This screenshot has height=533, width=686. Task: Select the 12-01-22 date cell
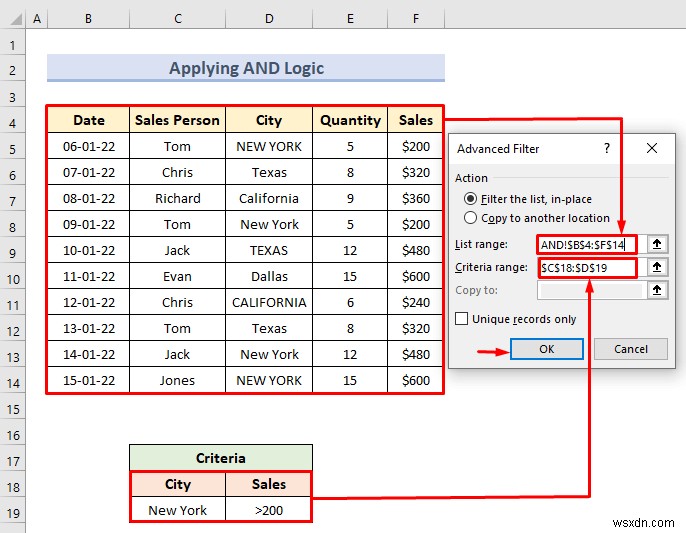click(x=89, y=302)
